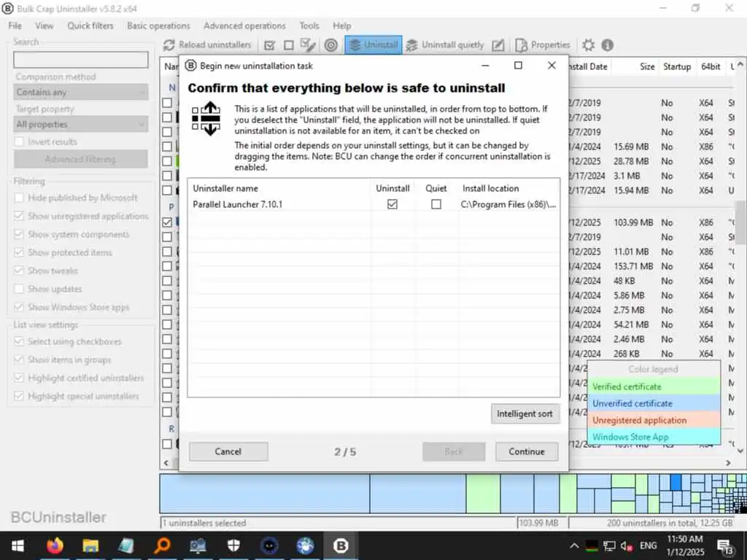Open the Advanced operations menu
The width and height of the screenshot is (747, 560).
tap(245, 26)
